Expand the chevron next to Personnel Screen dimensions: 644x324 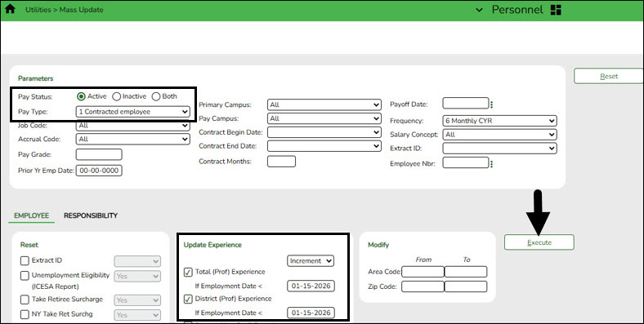pyautogui.click(x=479, y=10)
